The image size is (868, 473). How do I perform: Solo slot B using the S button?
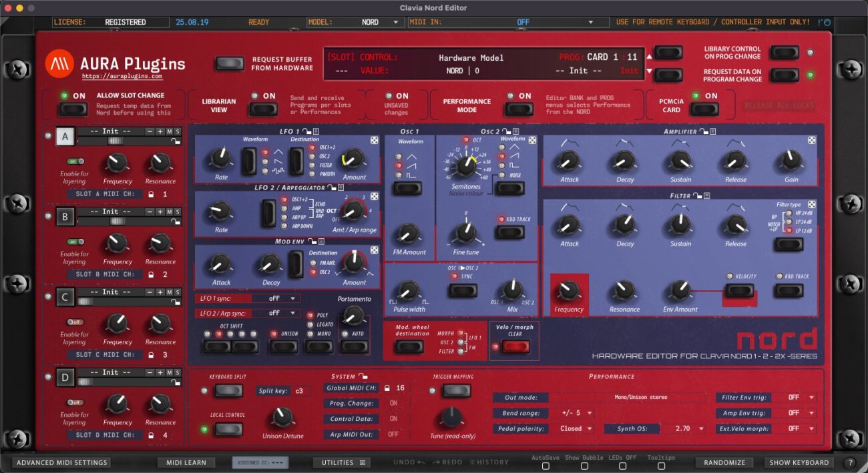[178, 211]
